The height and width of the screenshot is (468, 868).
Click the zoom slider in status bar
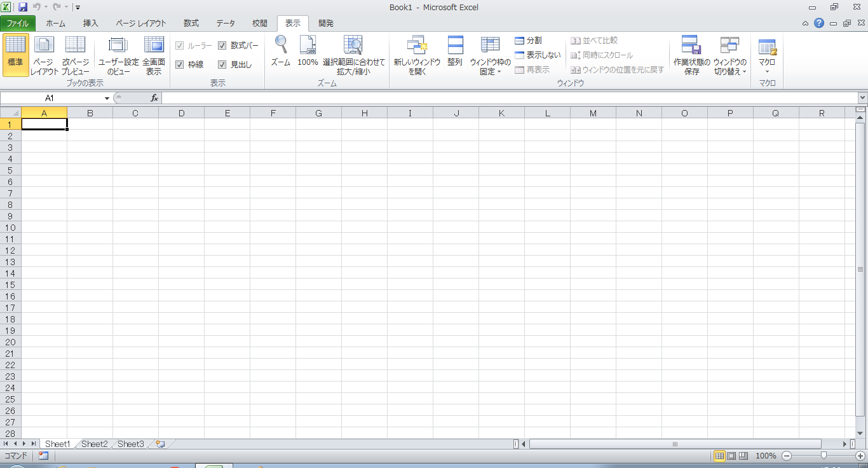(x=824, y=456)
